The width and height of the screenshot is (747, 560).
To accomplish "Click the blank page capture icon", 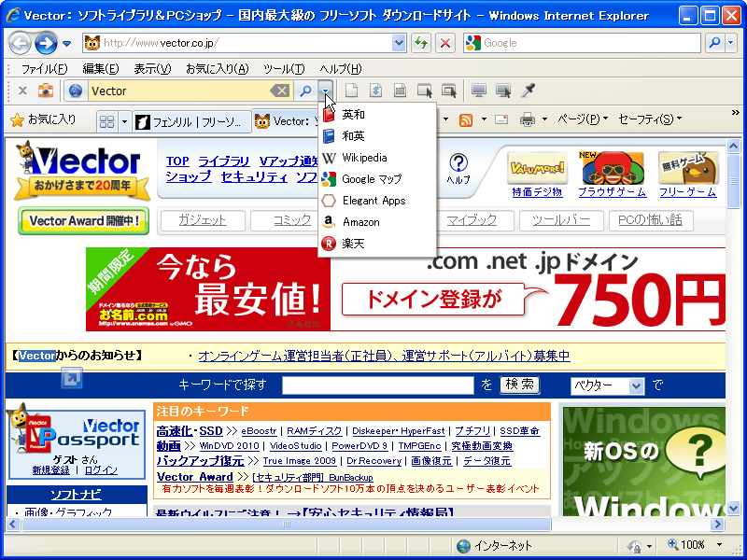I will [351, 91].
